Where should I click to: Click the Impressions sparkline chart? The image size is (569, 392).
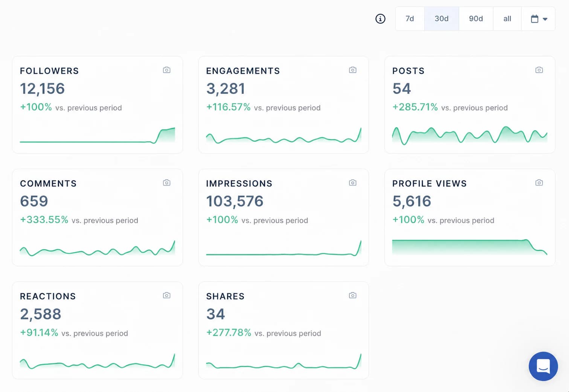tap(284, 248)
